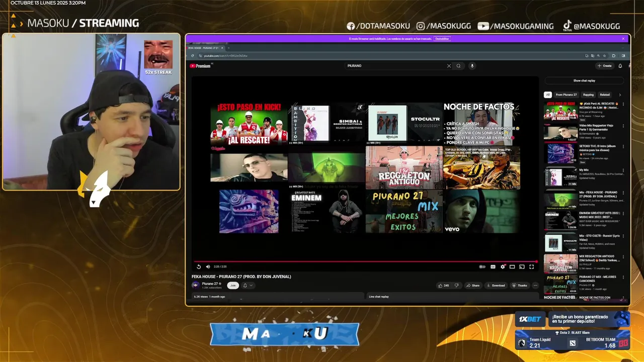The width and height of the screenshot is (644, 362).
Task: Toggle closed captions (CC) button
Action: pos(493,266)
